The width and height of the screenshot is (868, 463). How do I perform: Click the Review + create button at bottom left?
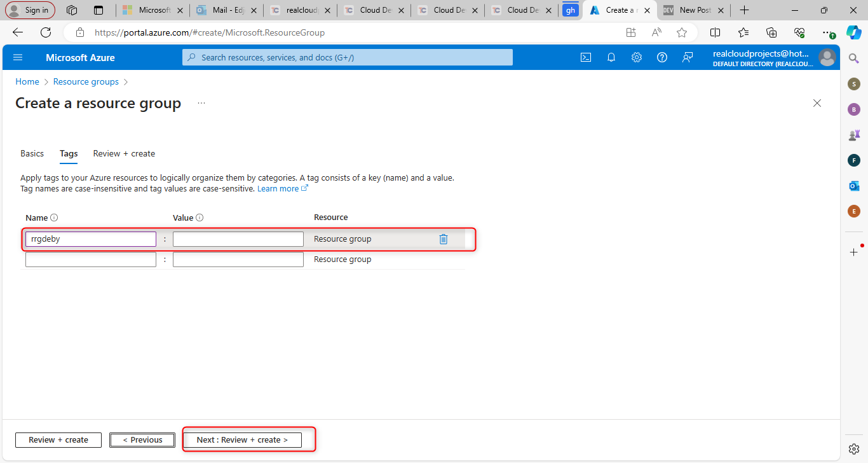58,440
